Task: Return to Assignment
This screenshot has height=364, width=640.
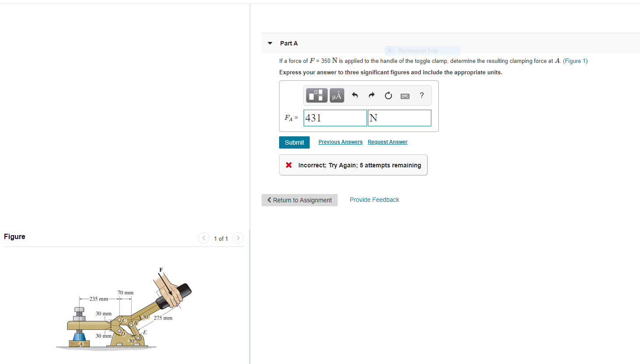Action: (300, 200)
